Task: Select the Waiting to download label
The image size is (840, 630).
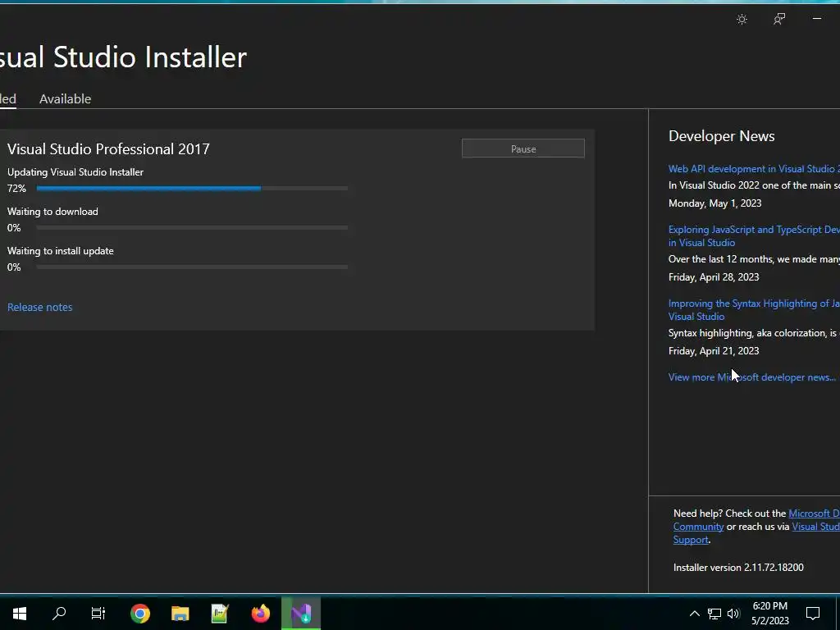Action: (x=52, y=212)
